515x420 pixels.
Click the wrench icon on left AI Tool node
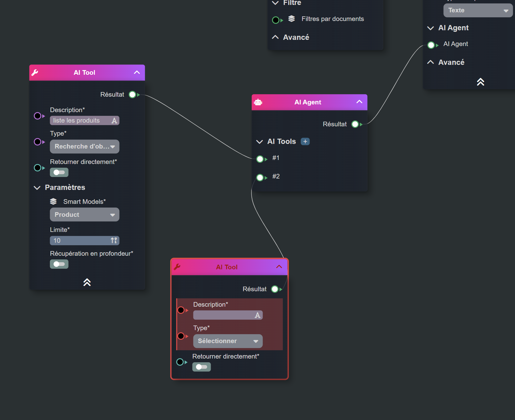click(x=35, y=73)
